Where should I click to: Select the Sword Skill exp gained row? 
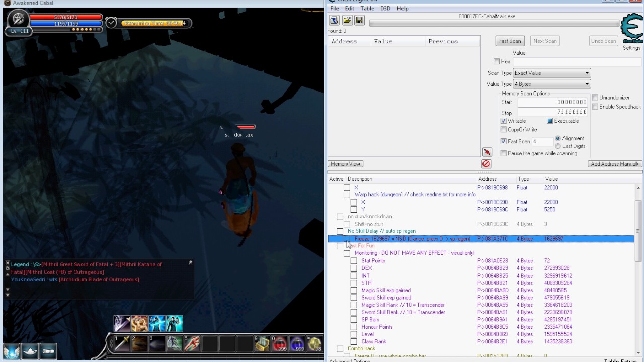tap(481, 298)
